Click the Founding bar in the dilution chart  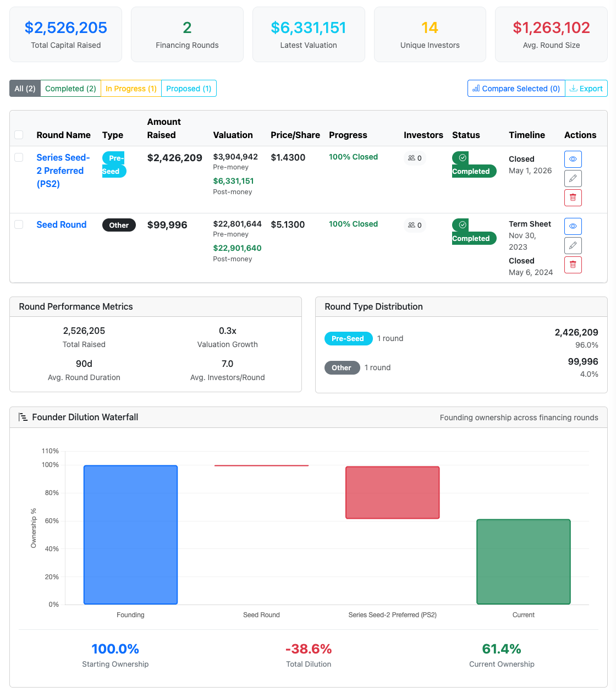[x=130, y=534]
